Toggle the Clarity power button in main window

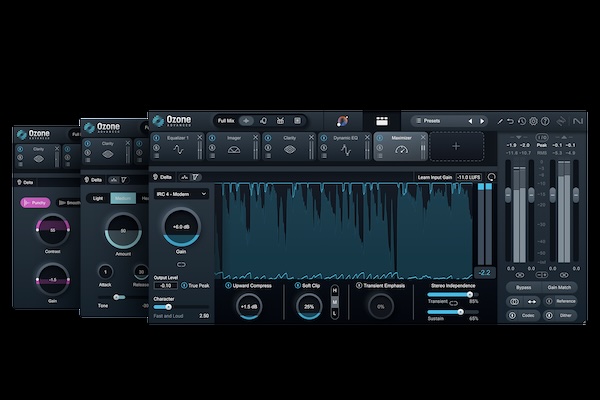pos(268,138)
